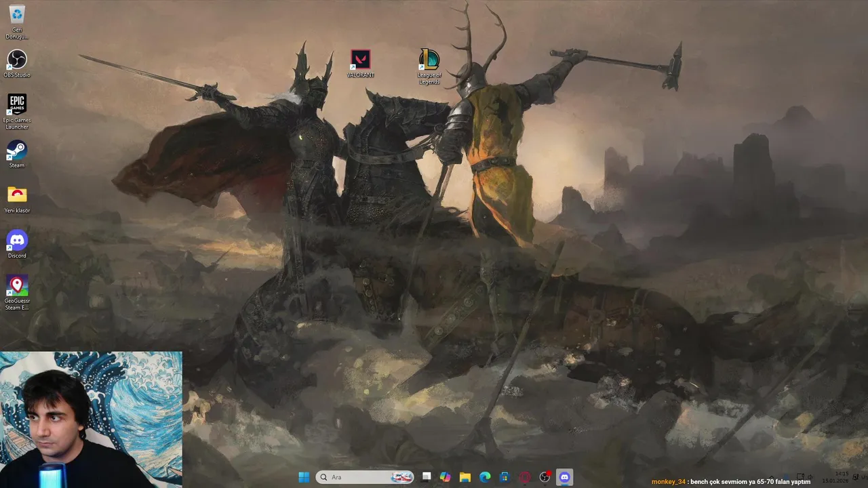Select the Discord desktop shortcut
The image size is (868, 488).
click(17, 244)
